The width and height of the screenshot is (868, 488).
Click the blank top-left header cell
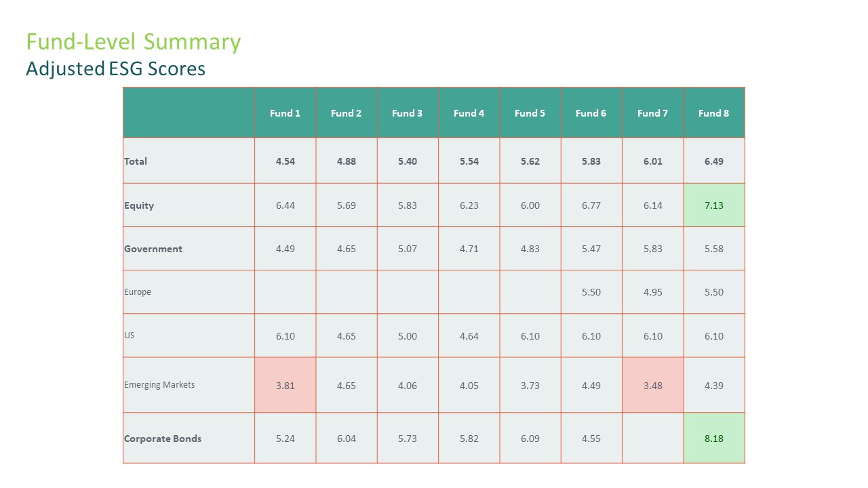point(189,113)
